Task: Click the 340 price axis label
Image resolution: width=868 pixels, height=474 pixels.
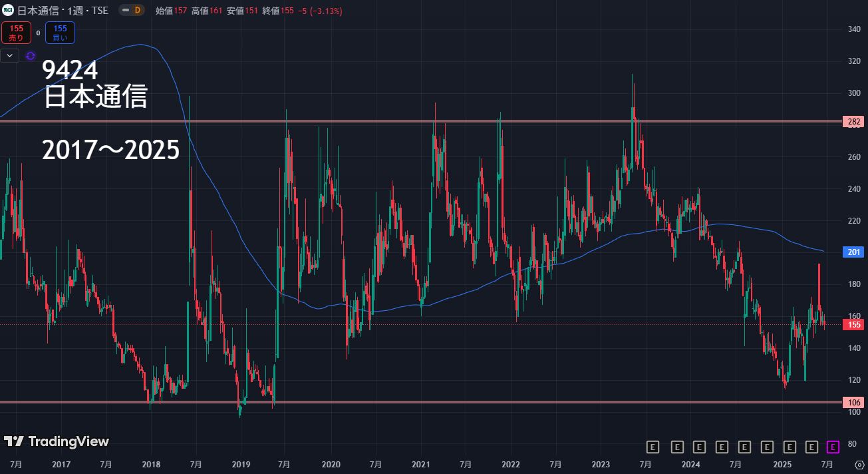Action: click(855, 29)
